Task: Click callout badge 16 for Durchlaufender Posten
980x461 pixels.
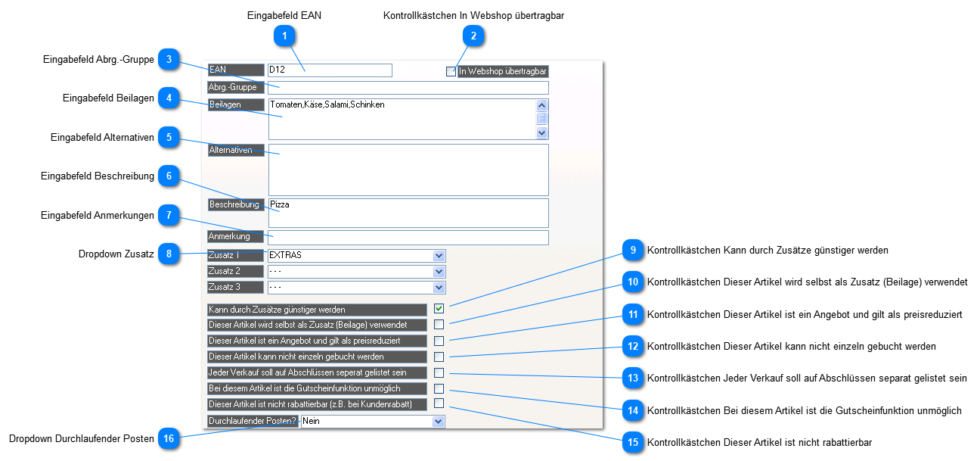Action: [169, 438]
